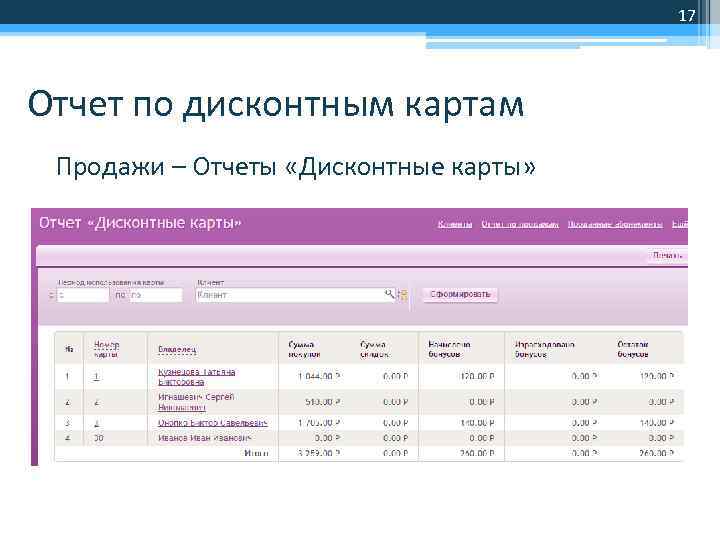This screenshot has width=720, height=540.
Task: Click the Начислено бонусов column header
Action: tap(449, 349)
